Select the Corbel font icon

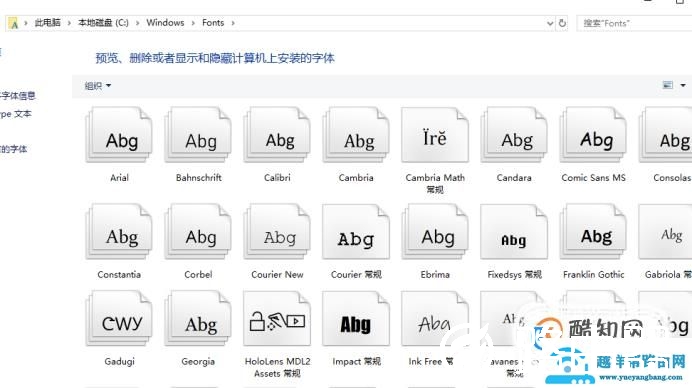(x=198, y=232)
